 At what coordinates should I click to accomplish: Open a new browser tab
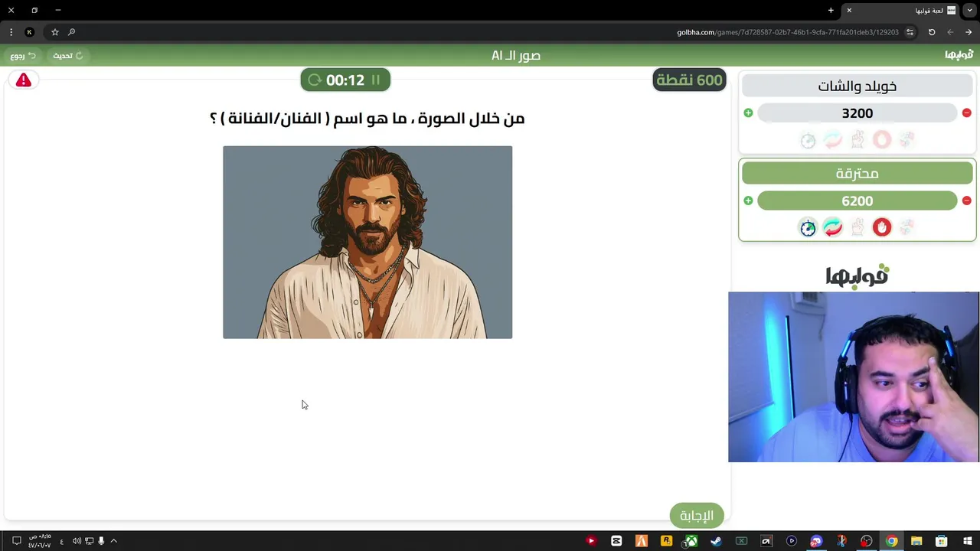[831, 11]
